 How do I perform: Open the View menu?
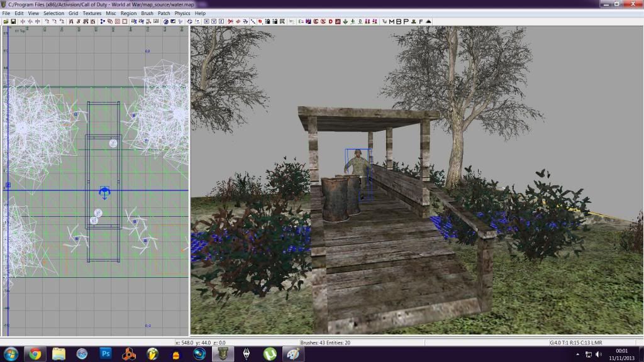[33, 13]
